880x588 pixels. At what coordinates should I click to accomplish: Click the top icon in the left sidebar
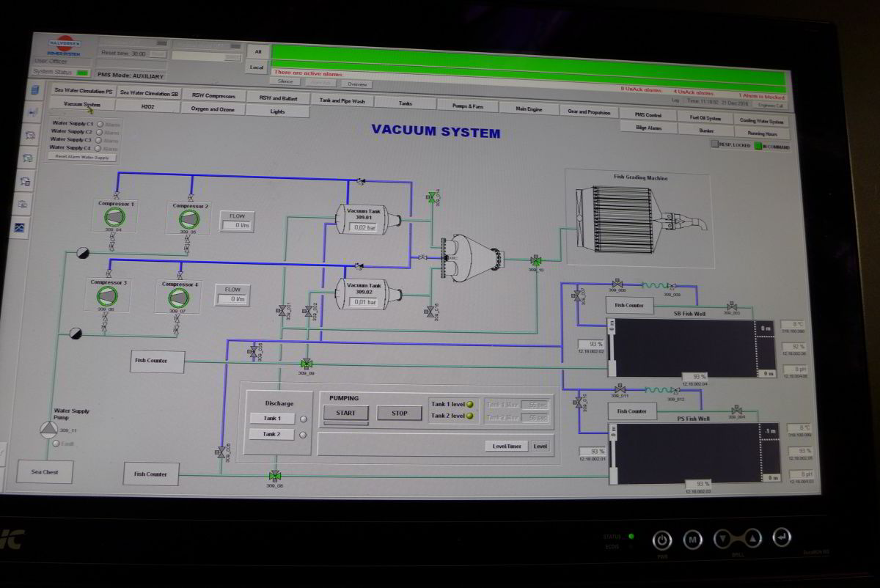pyautogui.click(x=33, y=90)
